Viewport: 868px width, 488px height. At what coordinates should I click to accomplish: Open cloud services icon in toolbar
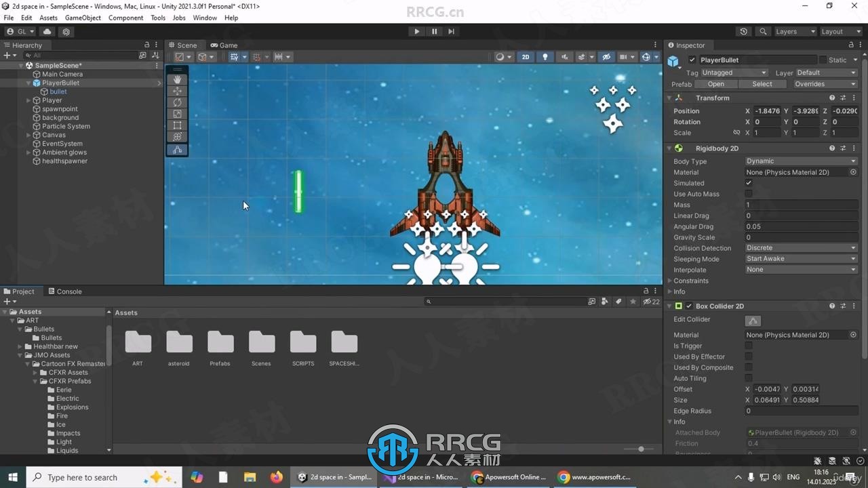(x=47, y=31)
